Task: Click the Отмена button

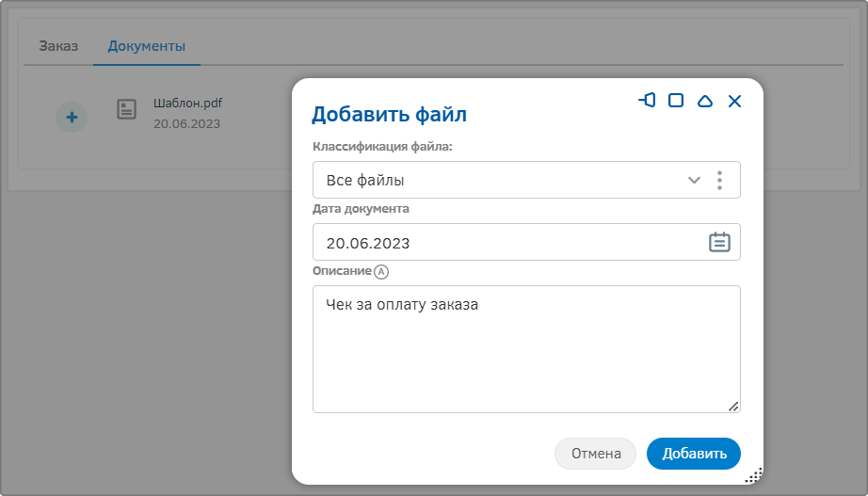Action: pos(596,454)
